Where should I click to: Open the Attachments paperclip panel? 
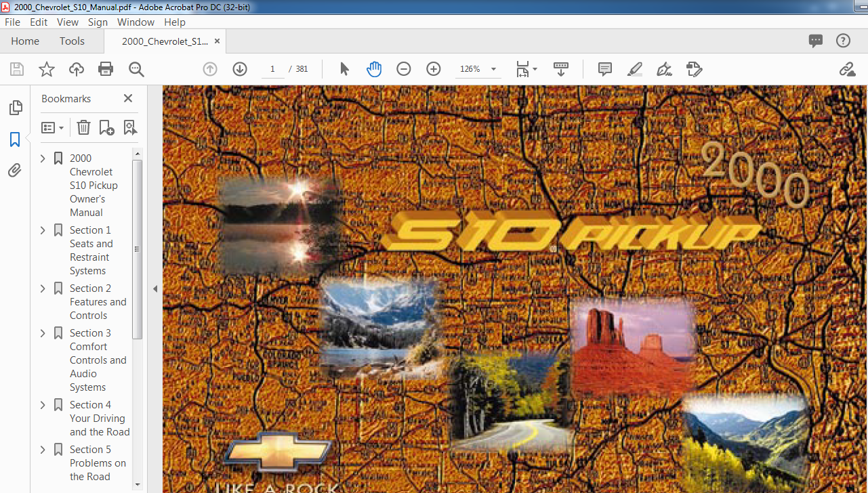[x=15, y=171]
